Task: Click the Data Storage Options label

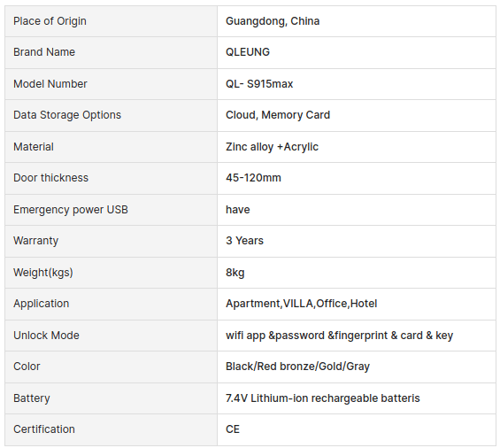Action: click(67, 115)
